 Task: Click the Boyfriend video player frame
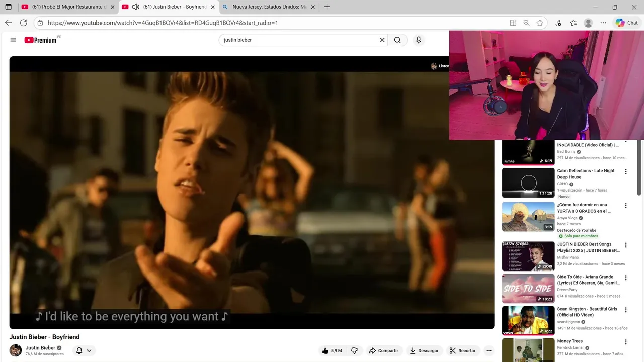point(252,193)
